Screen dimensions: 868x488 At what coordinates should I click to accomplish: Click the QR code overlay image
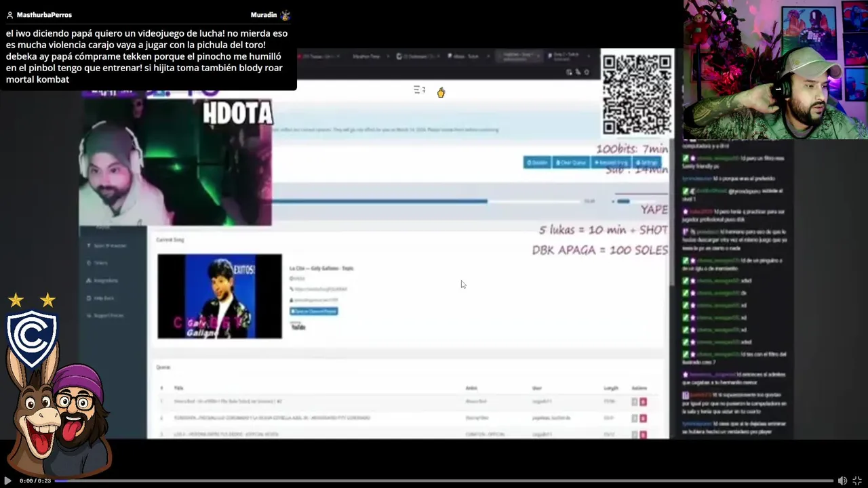coord(637,95)
